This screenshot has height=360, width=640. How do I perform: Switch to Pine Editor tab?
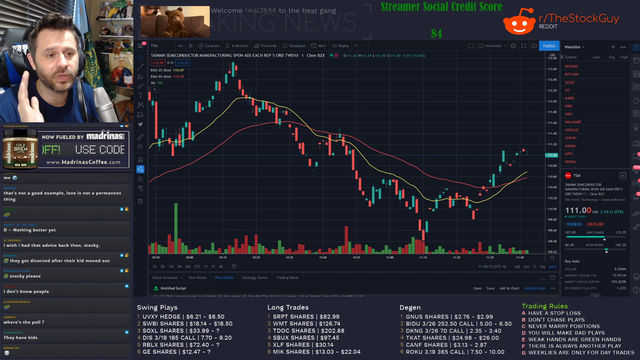tap(224, 278)
